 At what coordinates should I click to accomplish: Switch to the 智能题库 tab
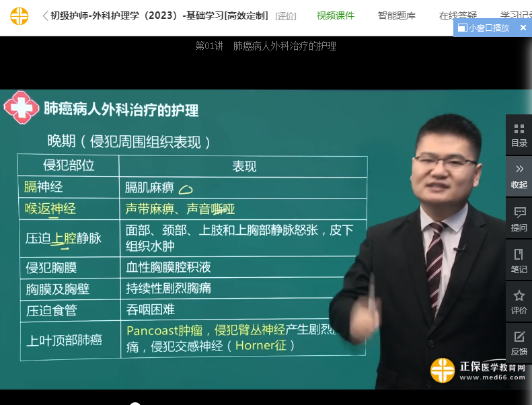coord(397,15)
